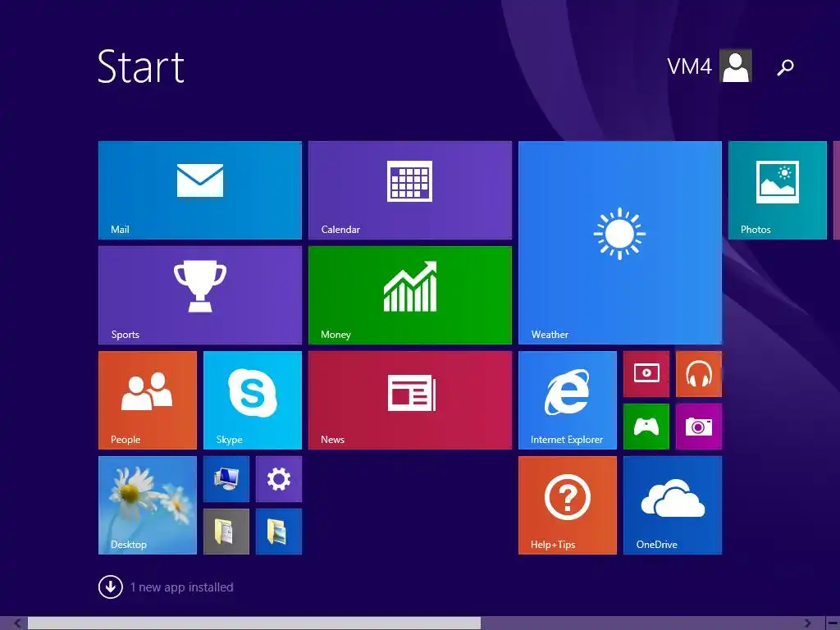The height and width of the screenshot is (630, 840).
Task: Open the Video small tile
Action: 646,374
